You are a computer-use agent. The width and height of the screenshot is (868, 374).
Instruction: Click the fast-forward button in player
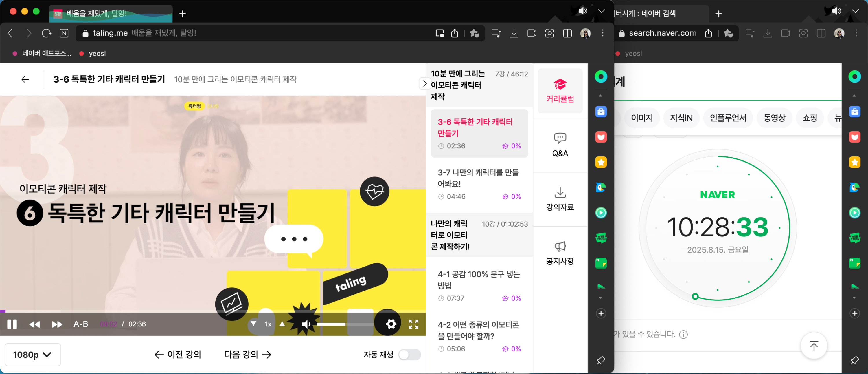[57, 324]
